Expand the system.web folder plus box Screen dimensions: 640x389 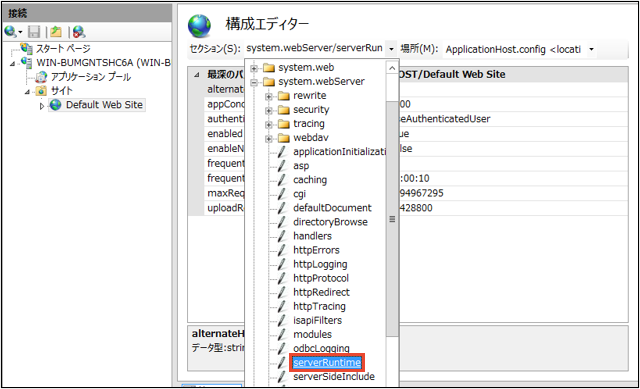(254, 68)
